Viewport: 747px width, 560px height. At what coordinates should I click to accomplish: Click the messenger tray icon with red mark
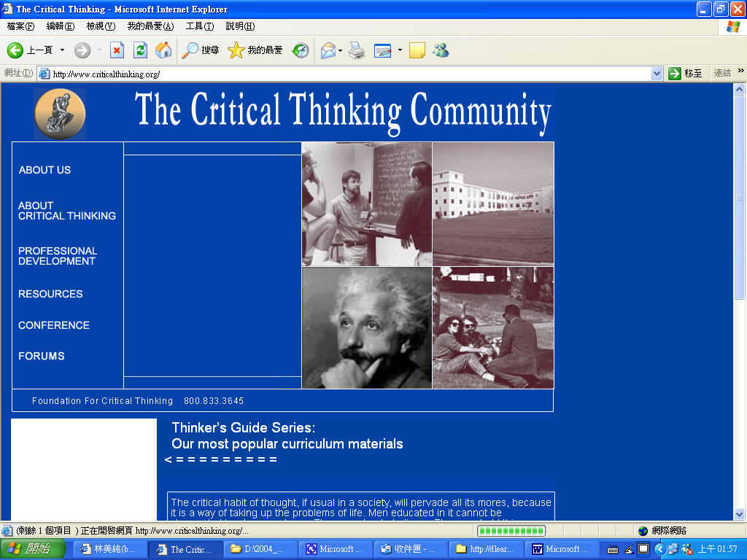pyautogui.click(x=687, y=549)
